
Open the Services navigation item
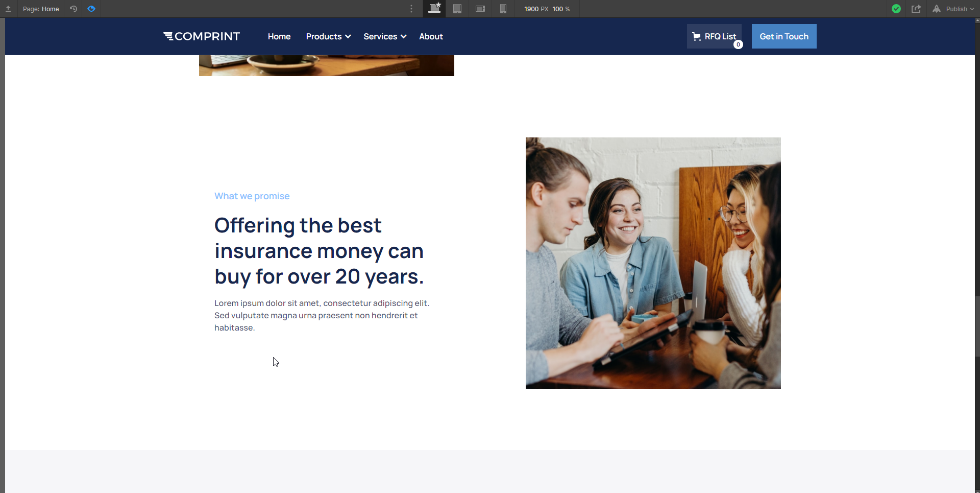380,36
